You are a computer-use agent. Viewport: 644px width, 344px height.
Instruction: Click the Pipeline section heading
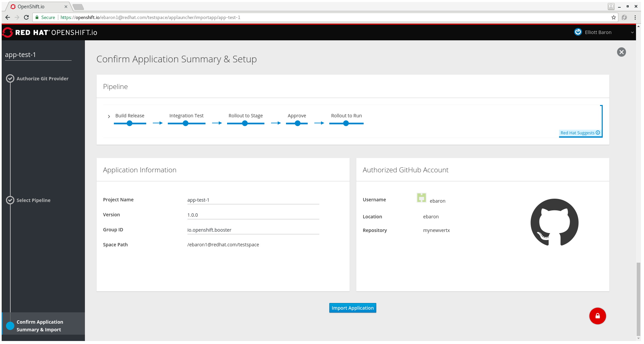pyautogui.click(x=116, y=87)
